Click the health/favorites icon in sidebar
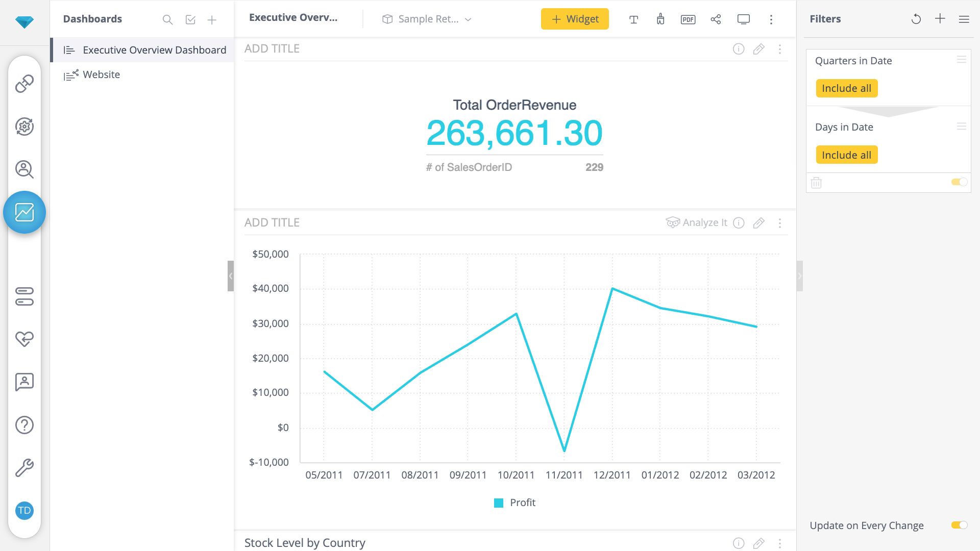 click(x=23, y=338)
